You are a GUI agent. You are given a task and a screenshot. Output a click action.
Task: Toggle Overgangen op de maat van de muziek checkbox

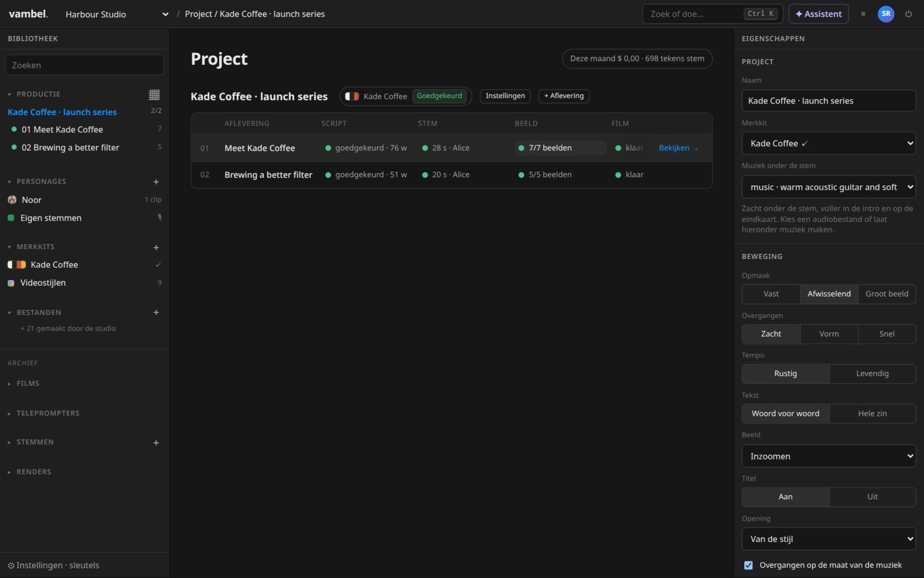click(x=748, y=565)
